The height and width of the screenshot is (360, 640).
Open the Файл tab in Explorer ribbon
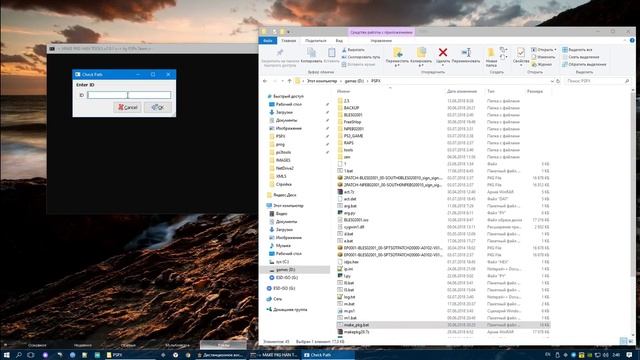point(268,41)
